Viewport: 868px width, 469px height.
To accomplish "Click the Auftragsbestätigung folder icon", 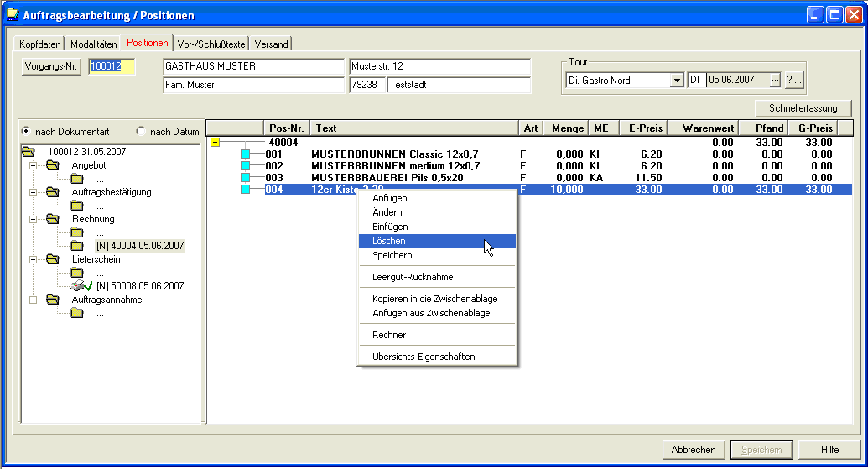I will pos(54,192).
